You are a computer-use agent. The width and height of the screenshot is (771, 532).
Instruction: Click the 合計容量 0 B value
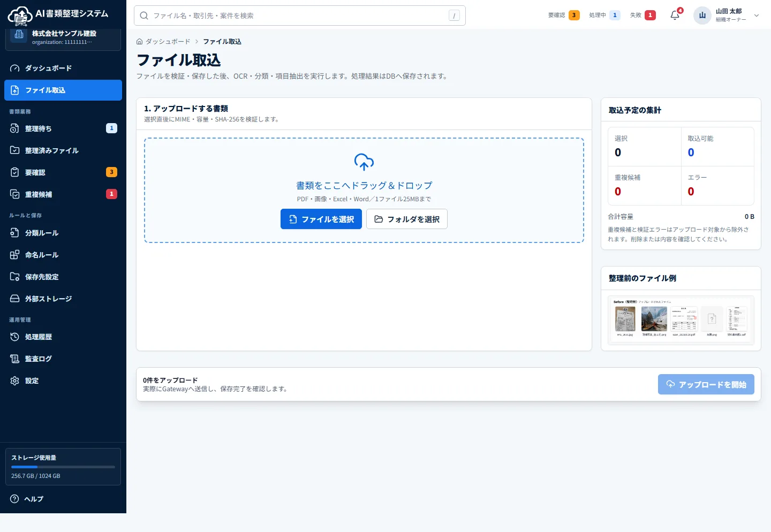[x=750, y=217]
